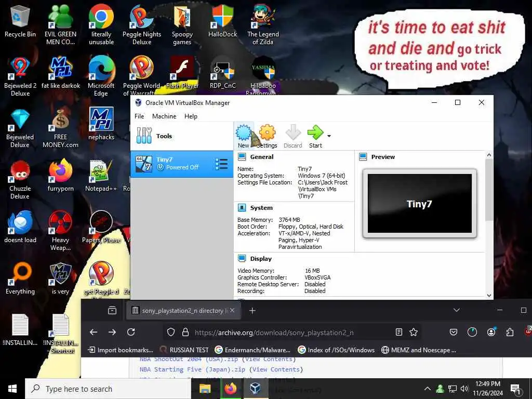Click VirtualBox details scroll up arrow
The image size is (532, 399).
coord(489,155)
